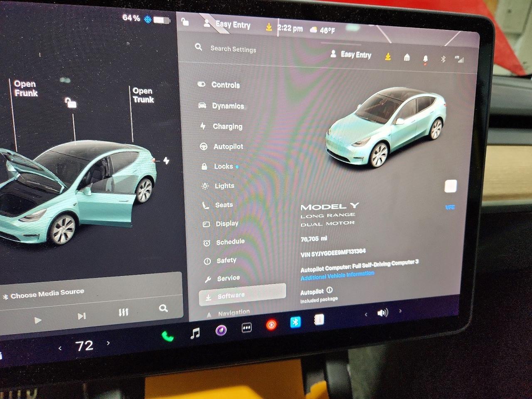
Task: Tap the weather temperature 46°F indicator
Action: click(x=323, y=30)
